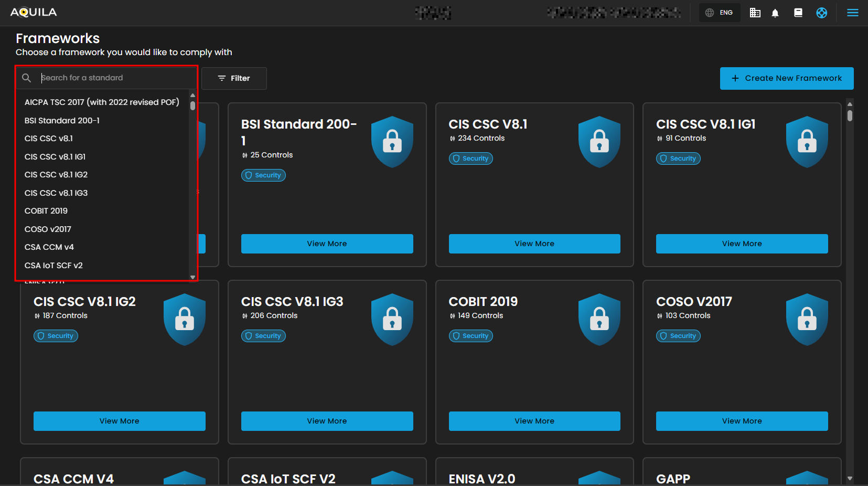This screenshot has height=486, width=868.
Task: Open the documentation book icon
Action: pyautogui.click(x=798, y=13)
